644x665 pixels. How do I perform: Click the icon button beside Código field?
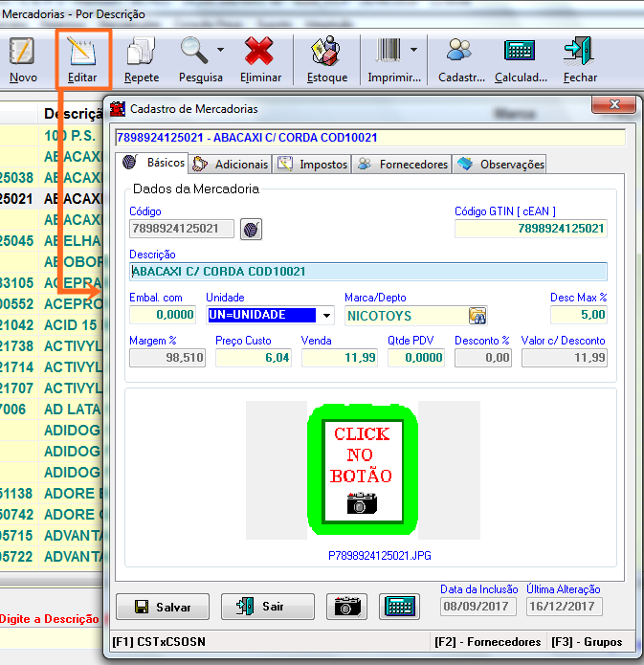(251, 229)
